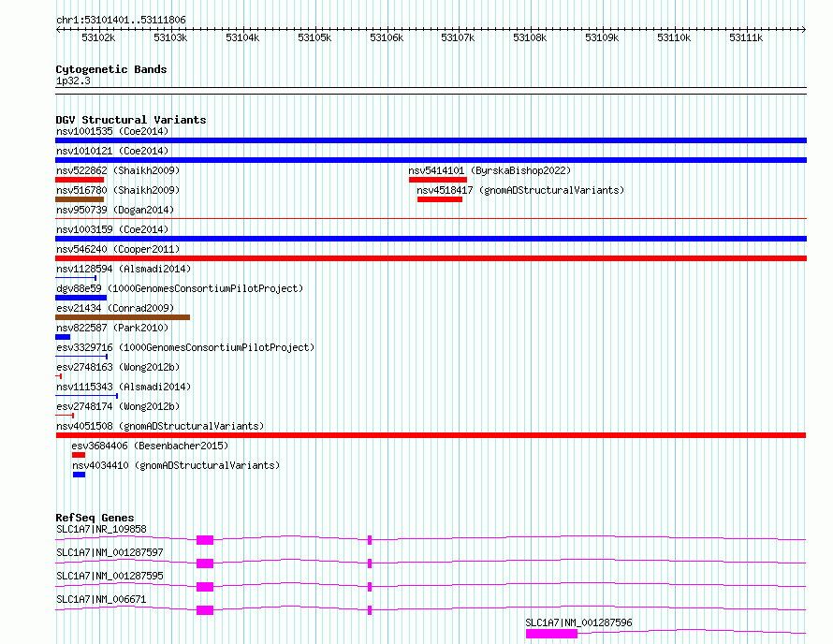Click red bar under nsv5414101
Image resolution: width=833 pixels, height=644 pixels.
(x=438, y=180)
